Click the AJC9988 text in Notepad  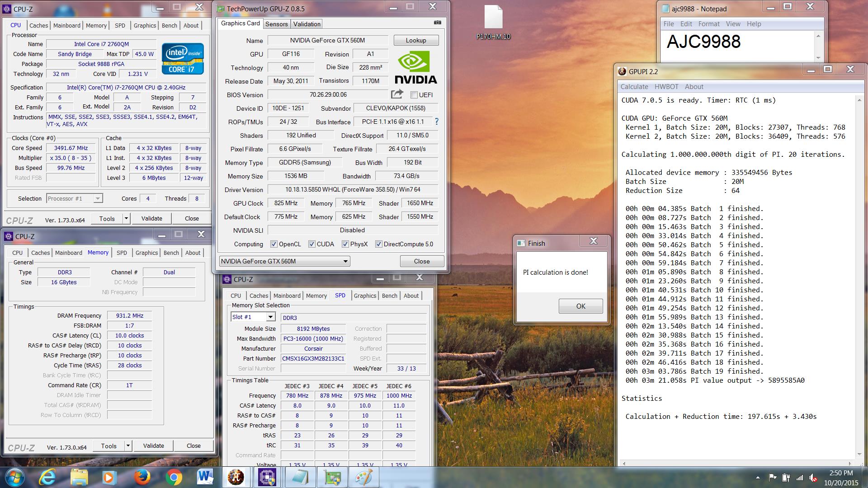point(703,42)
